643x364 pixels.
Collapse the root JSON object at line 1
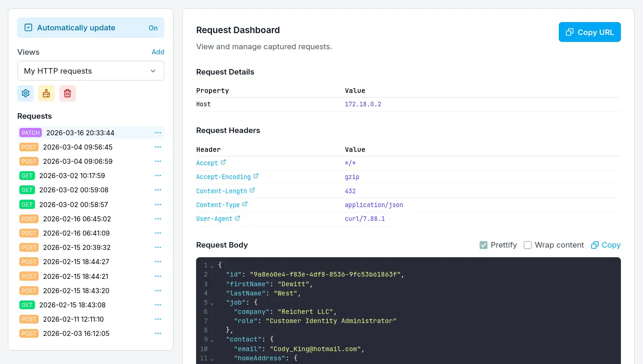[212, 266]
